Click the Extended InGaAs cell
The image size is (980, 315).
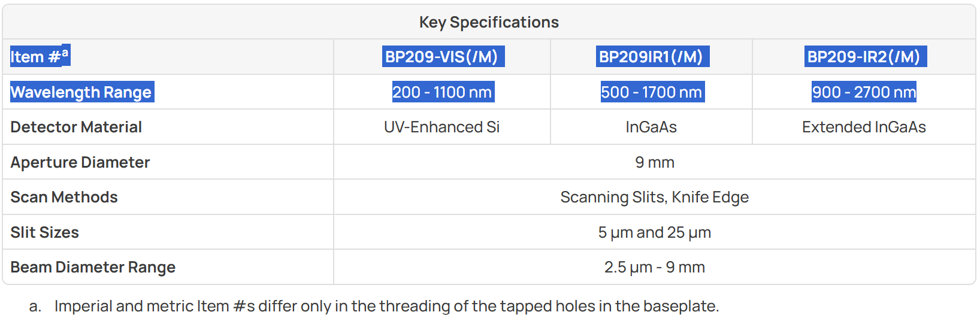pyautogui.click(x=864, y=127)
